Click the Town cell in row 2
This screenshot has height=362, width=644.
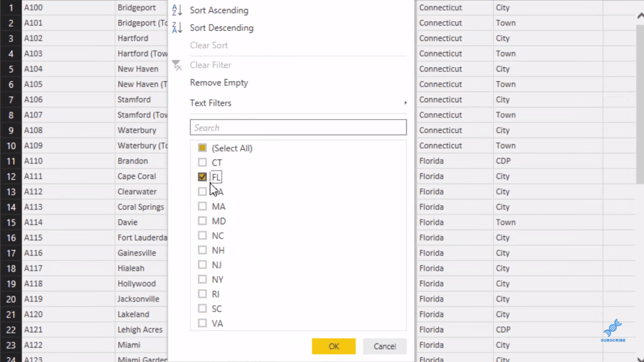[x=548, y=23]
